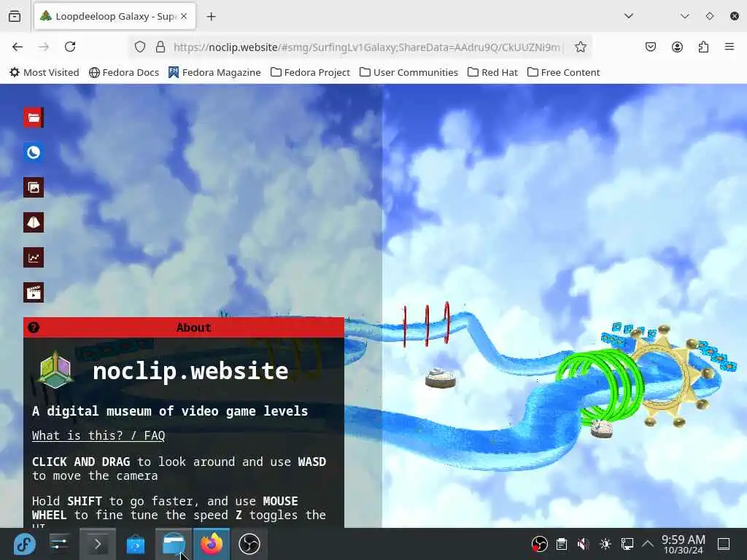Open the Fedora application launcher
This screenshot has width=747, height=560.
24,544
